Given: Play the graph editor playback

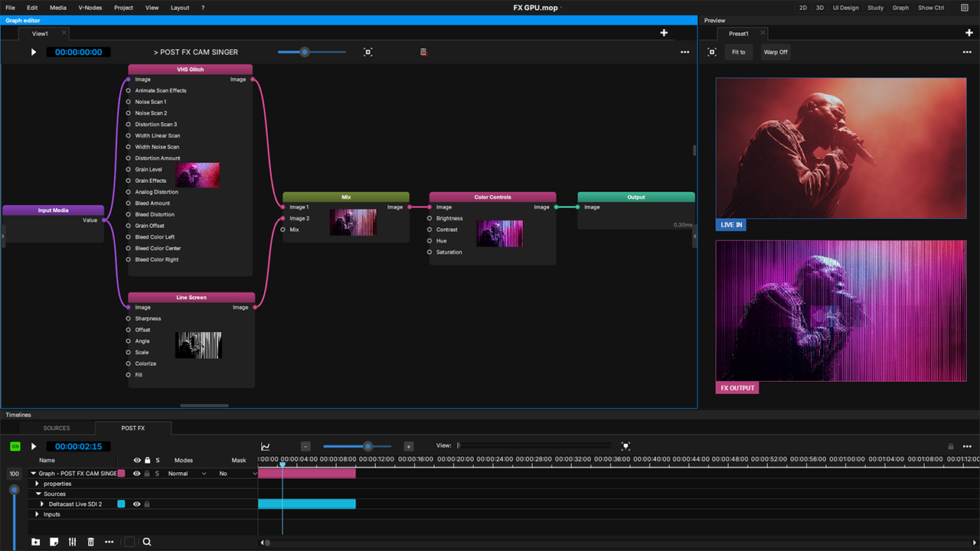Looking at the screenshot, I should (34, 52).
